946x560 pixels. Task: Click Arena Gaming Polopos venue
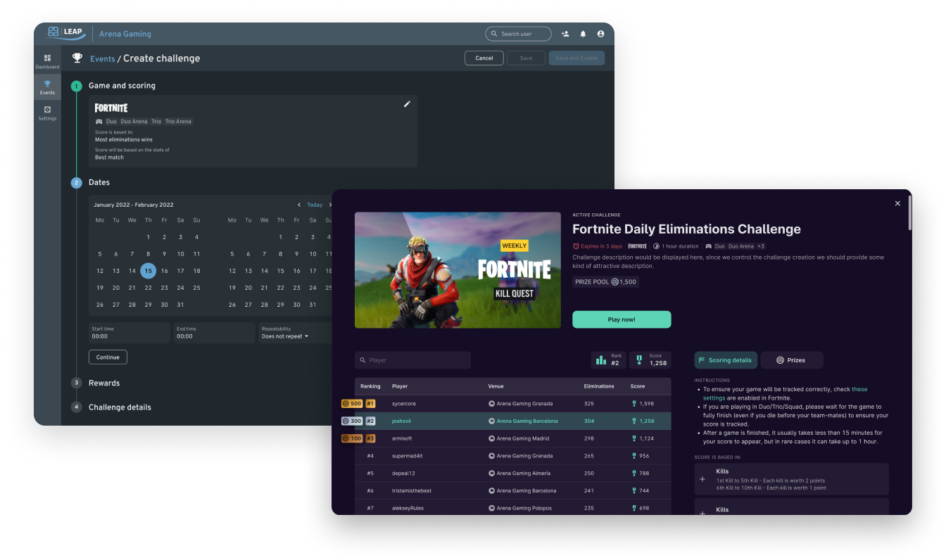click(x=524, y=508)
